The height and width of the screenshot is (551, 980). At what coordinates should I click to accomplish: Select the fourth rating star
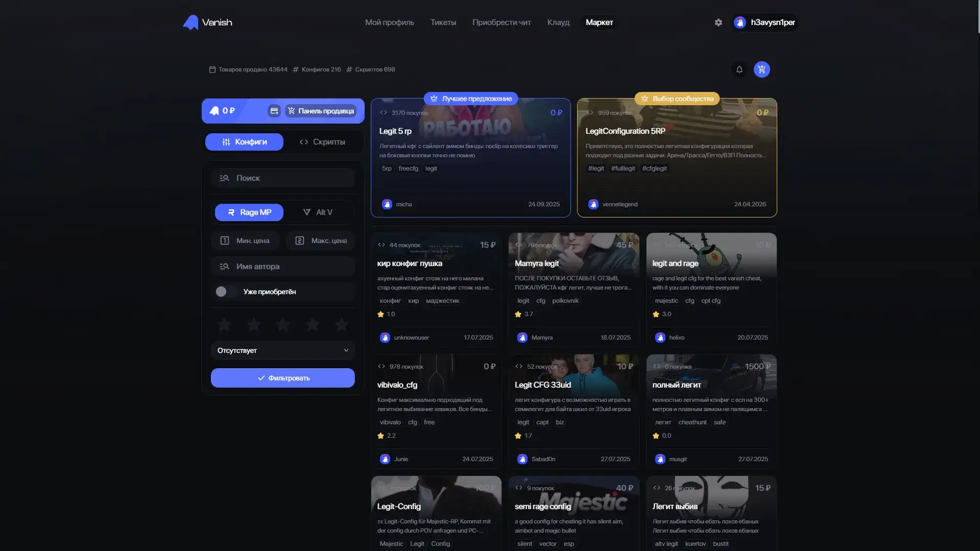click(312, 324)
